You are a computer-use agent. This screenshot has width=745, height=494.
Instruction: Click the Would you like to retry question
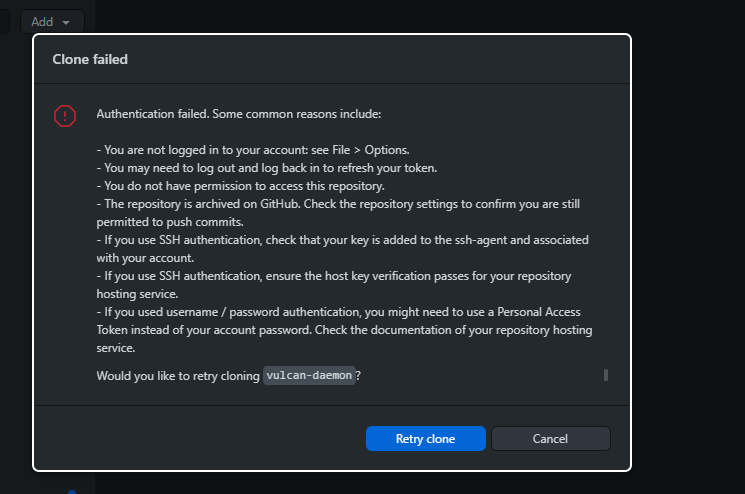tap(178, 376)
